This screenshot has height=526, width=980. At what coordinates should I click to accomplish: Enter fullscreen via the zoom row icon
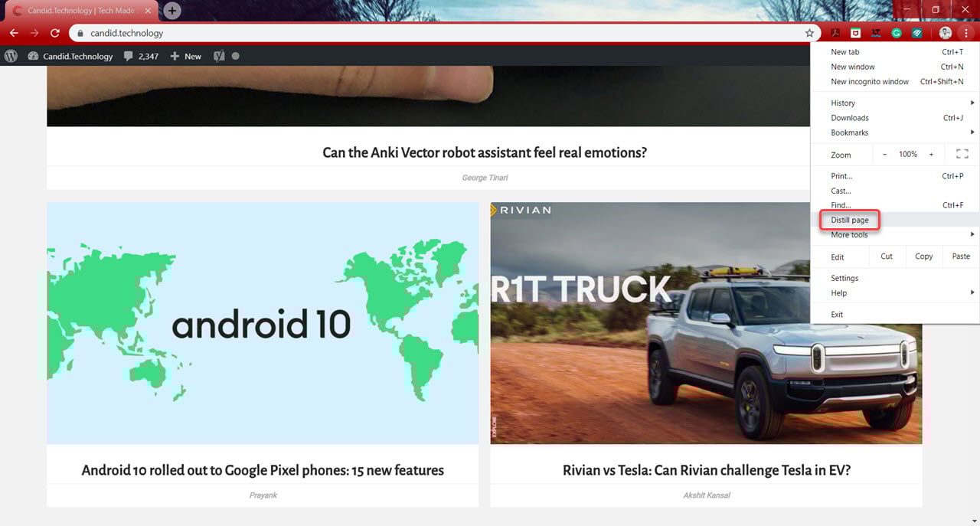click(962, 154)
